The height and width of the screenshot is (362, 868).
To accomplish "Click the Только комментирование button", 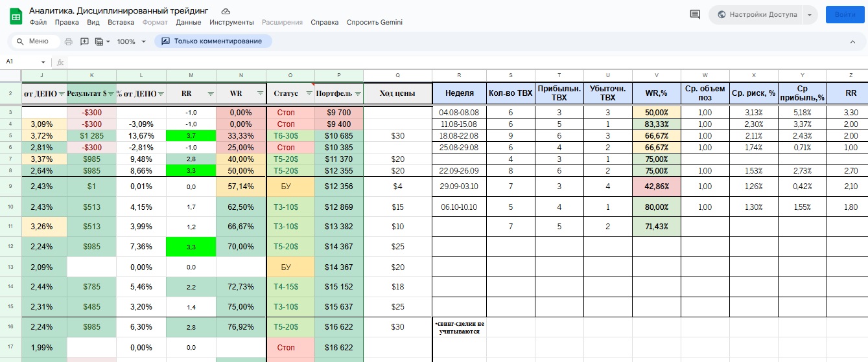I will pyautogui.click(x=213, y=41).
